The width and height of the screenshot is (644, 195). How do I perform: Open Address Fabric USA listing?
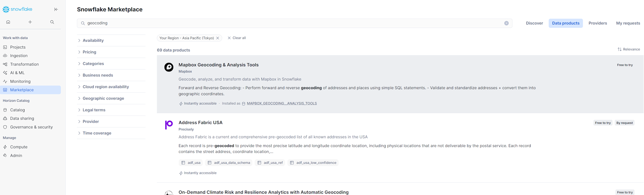pos(200,123)
